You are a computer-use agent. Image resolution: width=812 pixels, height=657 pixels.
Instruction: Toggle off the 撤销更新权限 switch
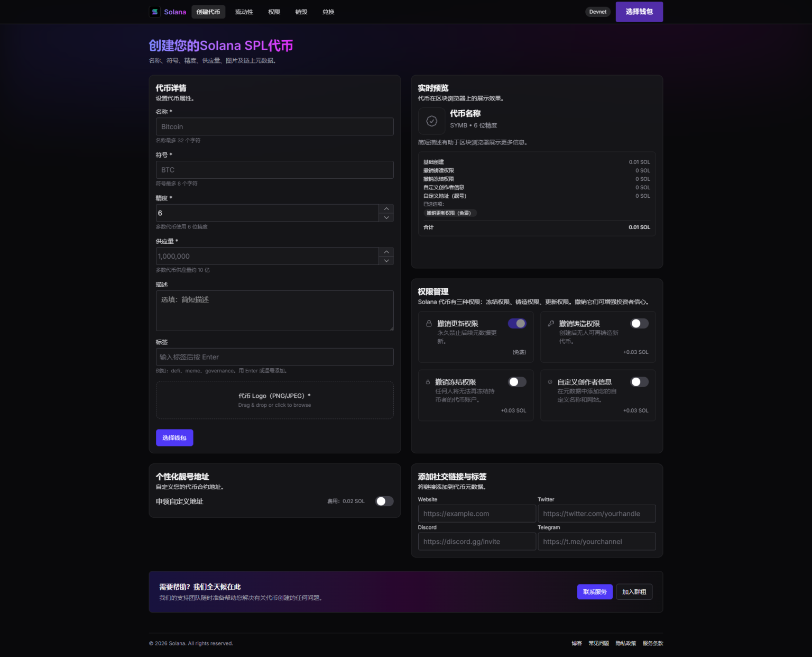517,323
